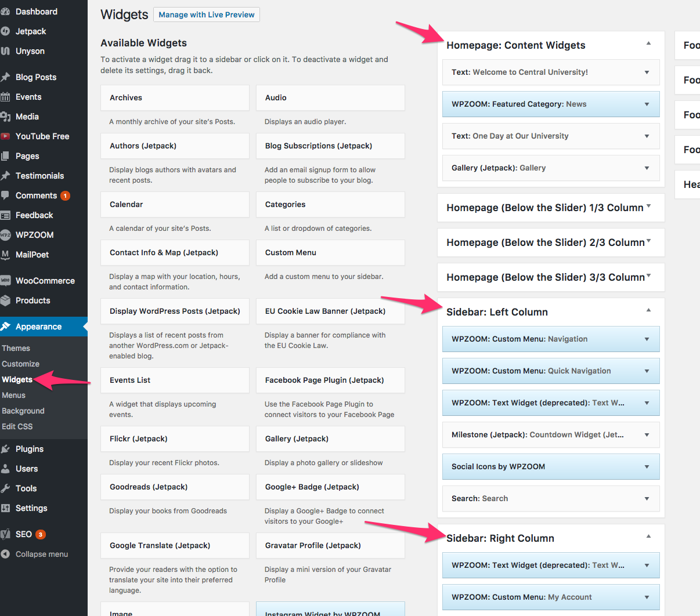Click the Media library icon
Viewport: 700px width, 616px height.
coord(5,117)
